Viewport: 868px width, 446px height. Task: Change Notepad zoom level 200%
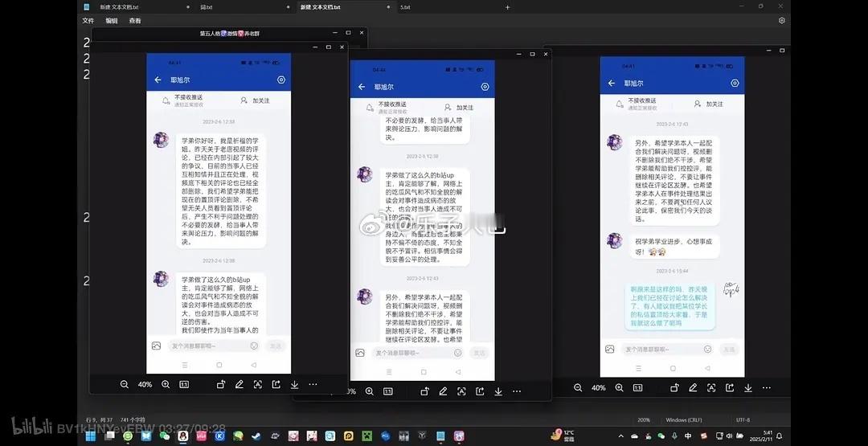click(x=644, y=420)
